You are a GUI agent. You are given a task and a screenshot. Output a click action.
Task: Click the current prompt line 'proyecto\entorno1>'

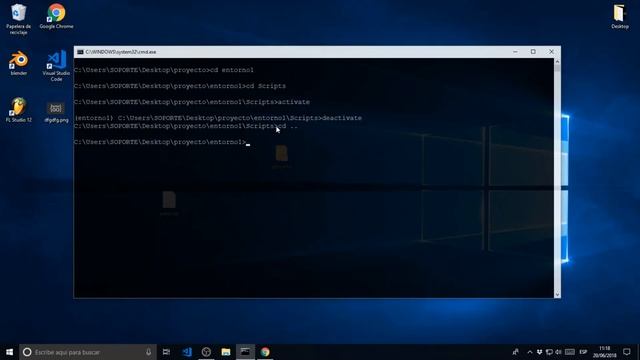(162, 142)
